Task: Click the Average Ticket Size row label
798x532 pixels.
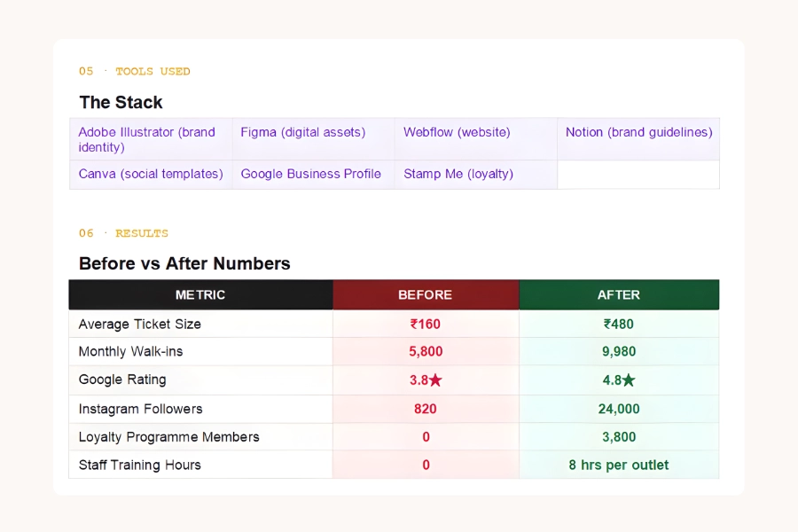Action: (x=139, y=324)
